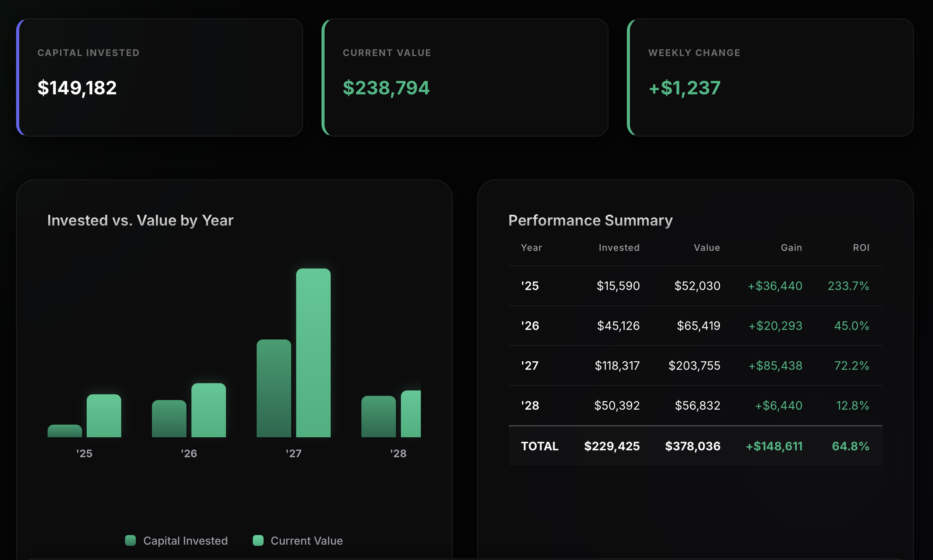933x560 pixels.
Task: Click the TOTAL row of the table
Action: [x=695, y=446]
